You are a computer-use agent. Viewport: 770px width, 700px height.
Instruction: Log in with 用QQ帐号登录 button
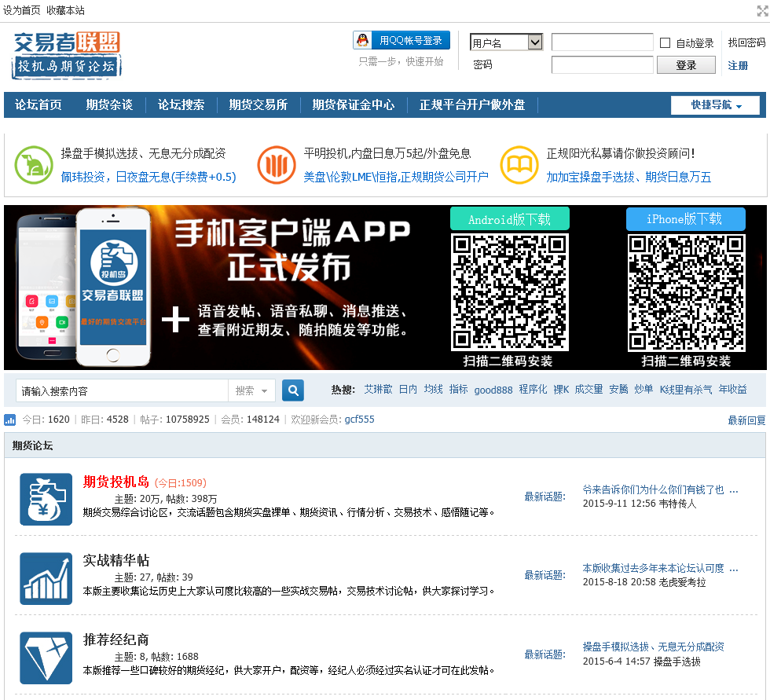(401, 40)
